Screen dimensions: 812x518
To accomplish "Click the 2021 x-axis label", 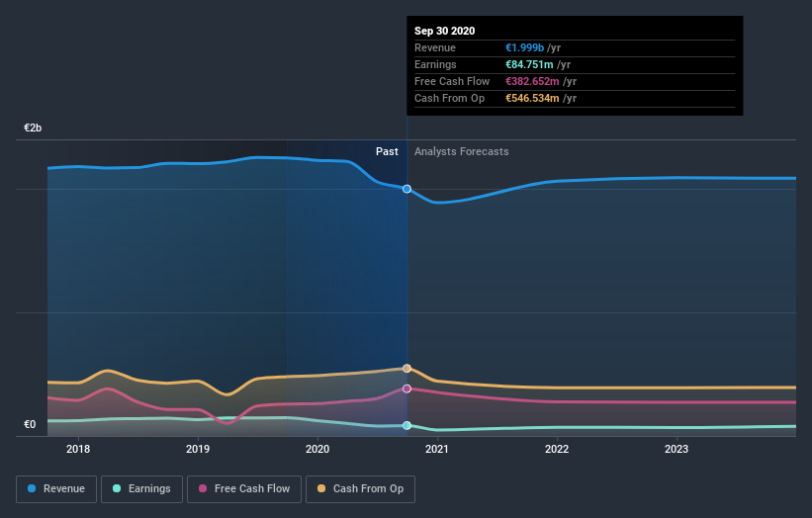I will click(x=437, y=449).
